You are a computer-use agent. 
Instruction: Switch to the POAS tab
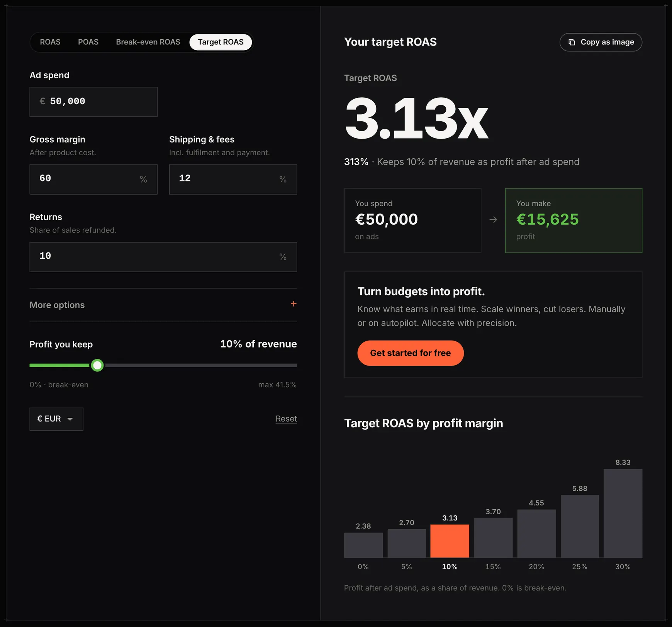pyautogui.click(x=88, y=42)
